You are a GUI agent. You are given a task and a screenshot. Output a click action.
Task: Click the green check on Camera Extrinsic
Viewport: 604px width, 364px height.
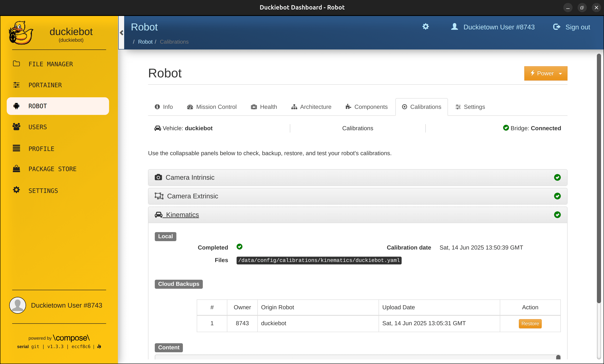[x=557, y=196]
